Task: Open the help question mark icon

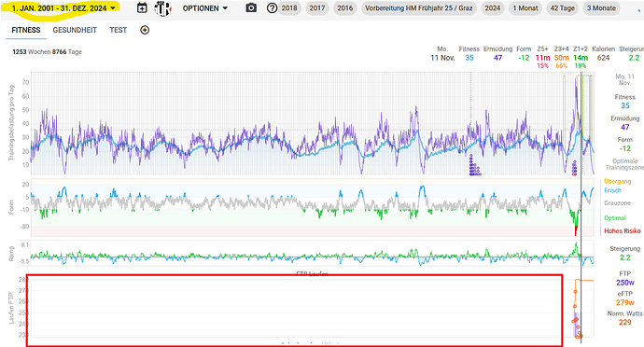Action: click(x=272, y=7)
